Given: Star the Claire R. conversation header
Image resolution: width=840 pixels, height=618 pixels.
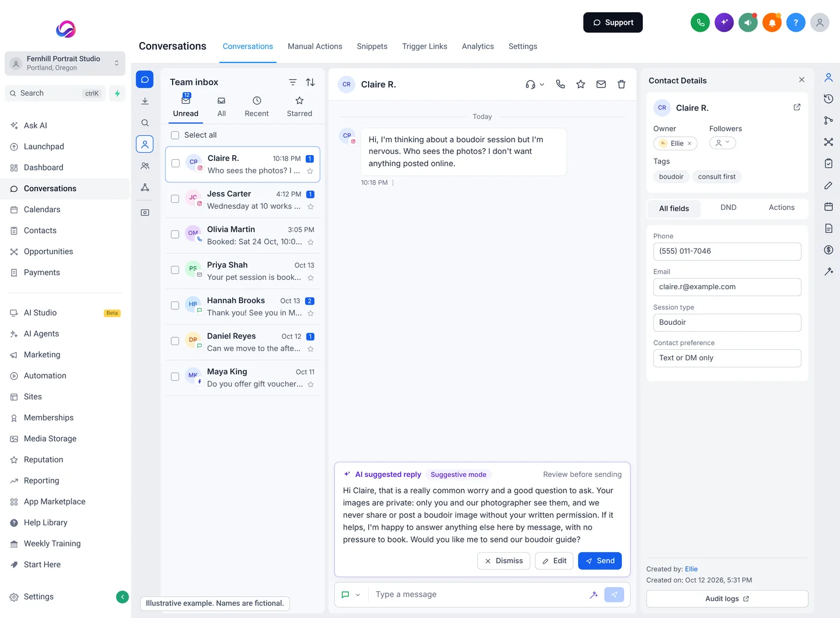Looking at the screenshot, I should point(580,84).
